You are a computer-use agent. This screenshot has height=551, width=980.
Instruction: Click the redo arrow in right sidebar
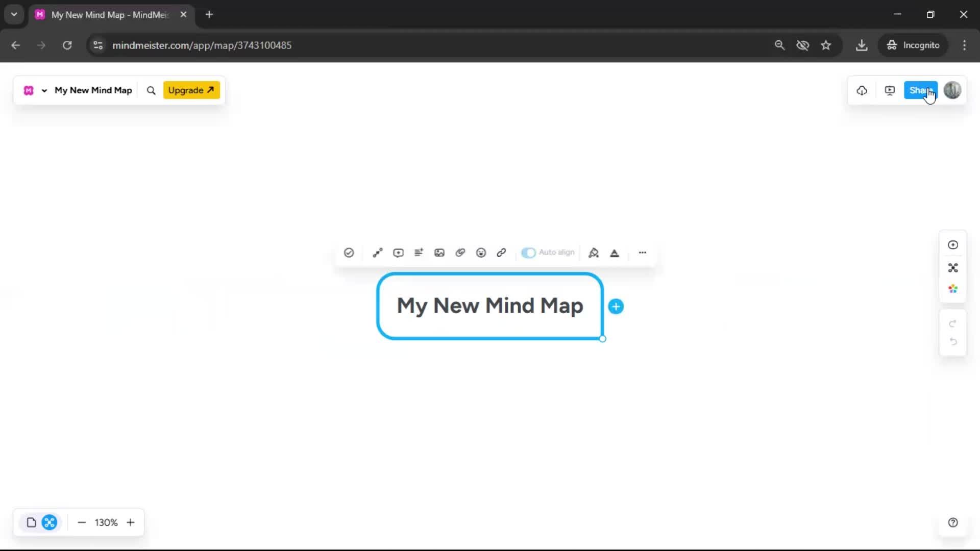[953, 323]
